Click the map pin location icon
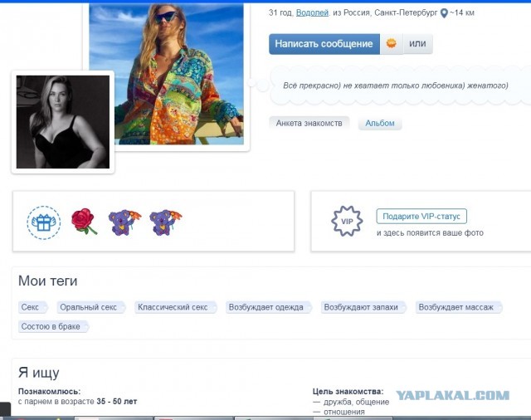 tap(444, 13)
